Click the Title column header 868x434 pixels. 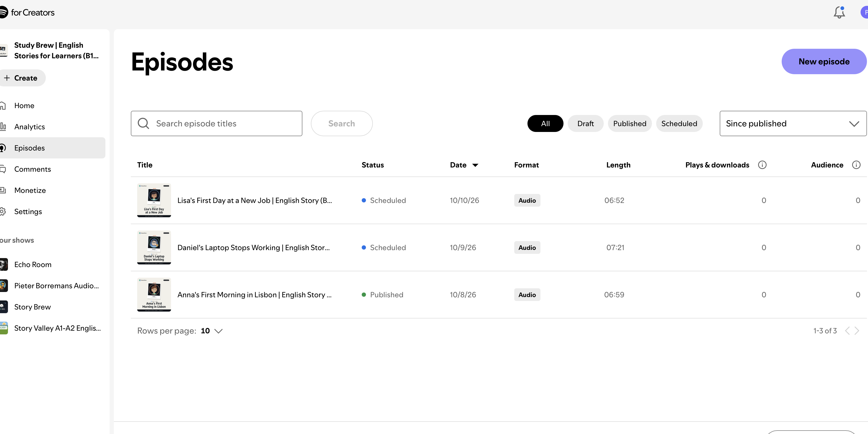[145, 165]
